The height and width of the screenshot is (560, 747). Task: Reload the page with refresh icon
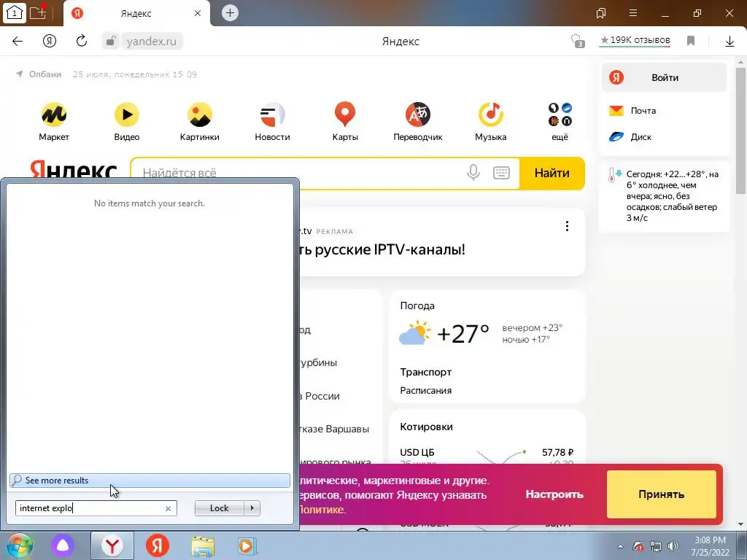[82, 41]
